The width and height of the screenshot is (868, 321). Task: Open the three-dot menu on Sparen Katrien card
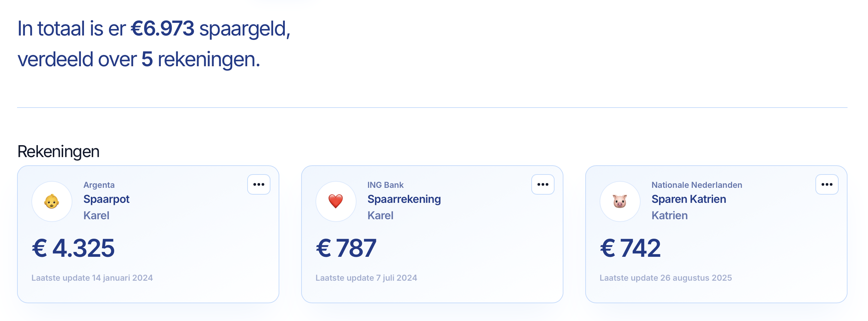tap(827, 184)
